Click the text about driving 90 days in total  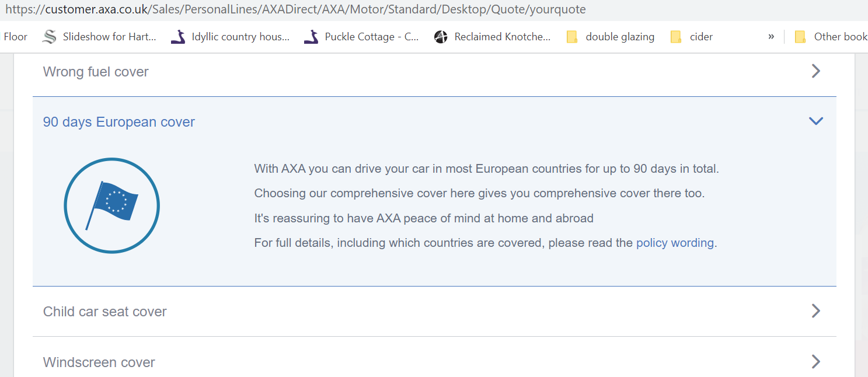(487, 169)
